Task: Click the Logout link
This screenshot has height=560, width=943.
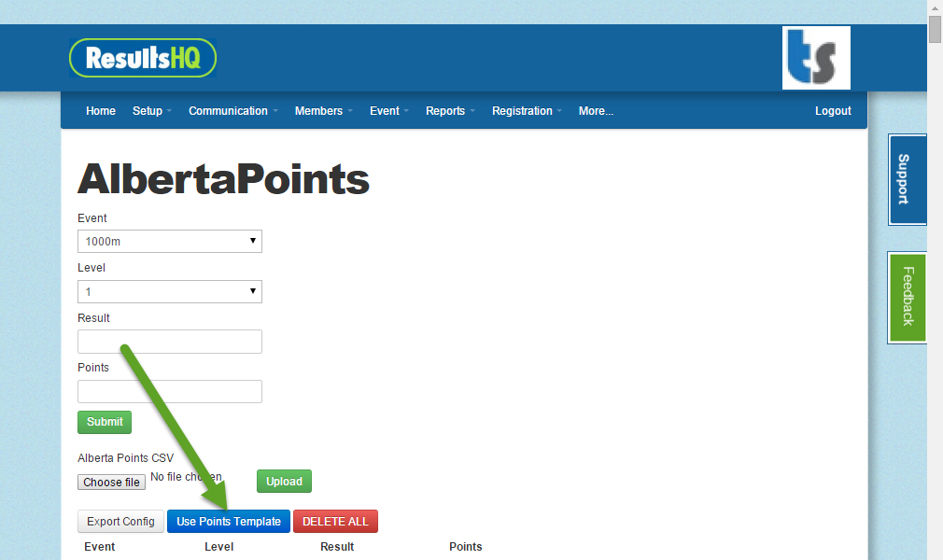Action: click(833, 111)
